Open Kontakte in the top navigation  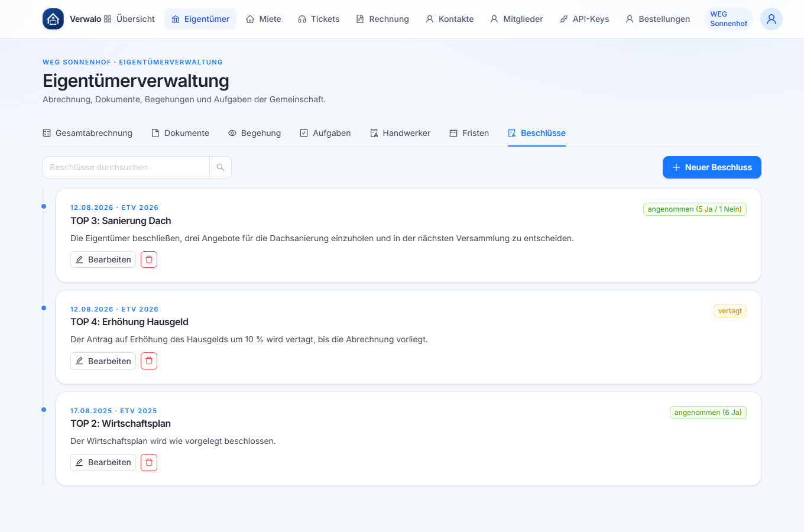450,19
